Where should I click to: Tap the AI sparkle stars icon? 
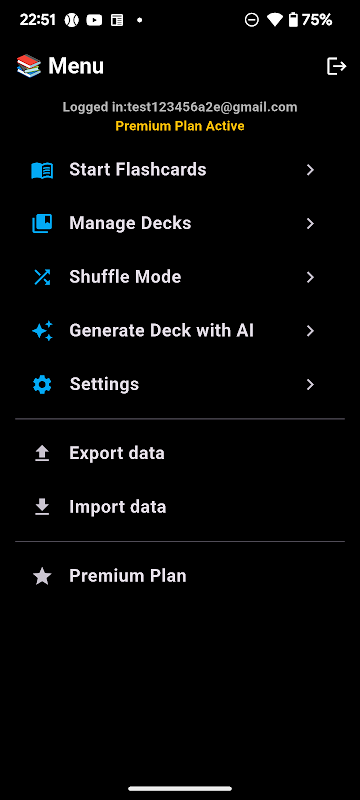click(x=42, y=331)
